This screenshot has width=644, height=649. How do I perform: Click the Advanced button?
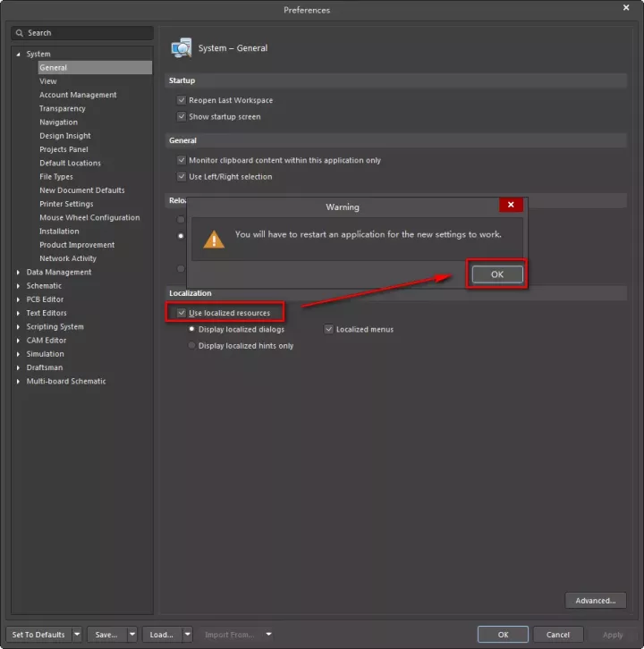click(595, 601)
